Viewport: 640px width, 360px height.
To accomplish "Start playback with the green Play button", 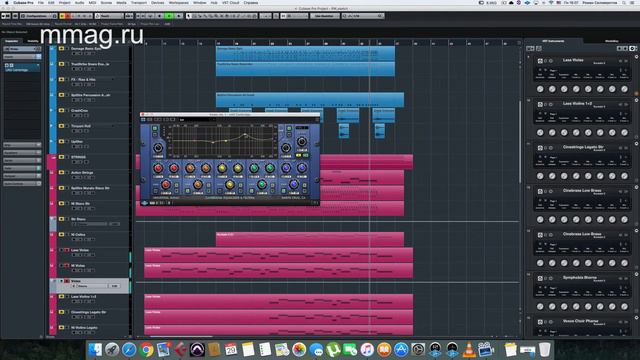I will (169, 16).
